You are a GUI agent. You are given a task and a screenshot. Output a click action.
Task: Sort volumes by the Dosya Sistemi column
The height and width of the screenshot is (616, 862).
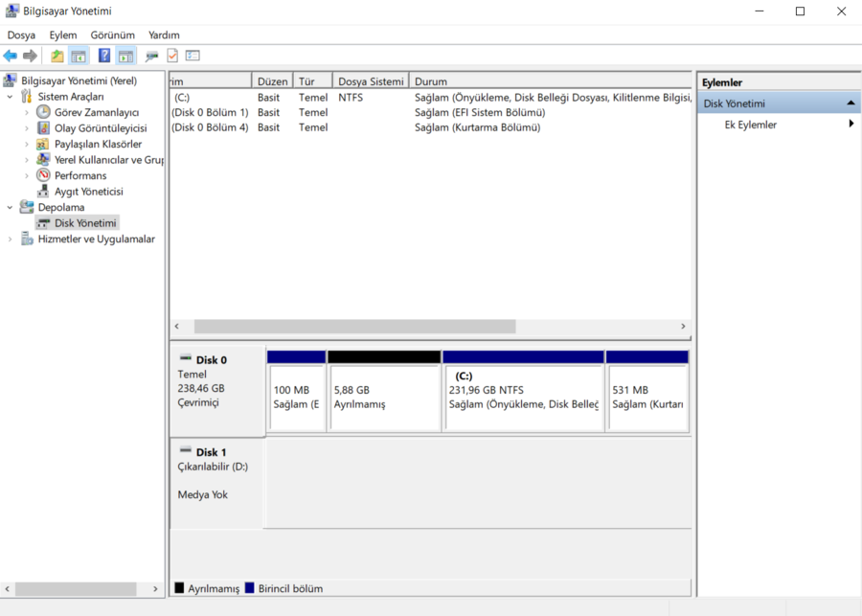point(371,80)
